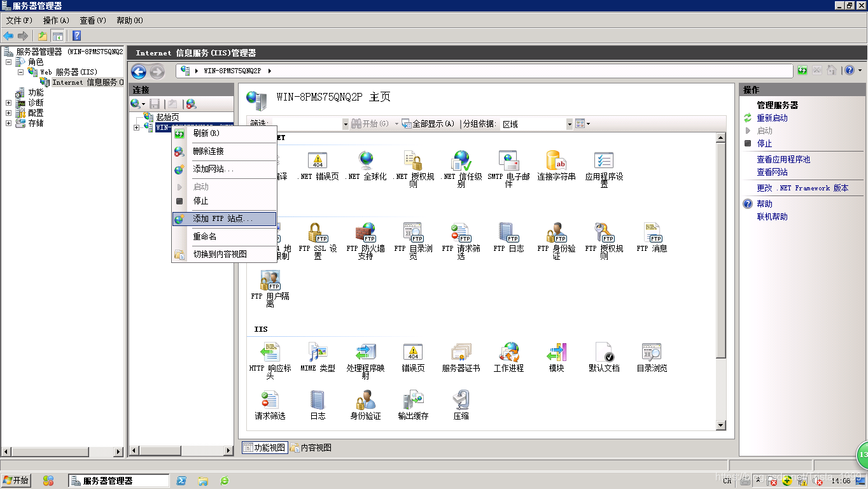Open 应用程序设置 icon
The width and height of the screenshot is (868, 489).
[604, 160]
